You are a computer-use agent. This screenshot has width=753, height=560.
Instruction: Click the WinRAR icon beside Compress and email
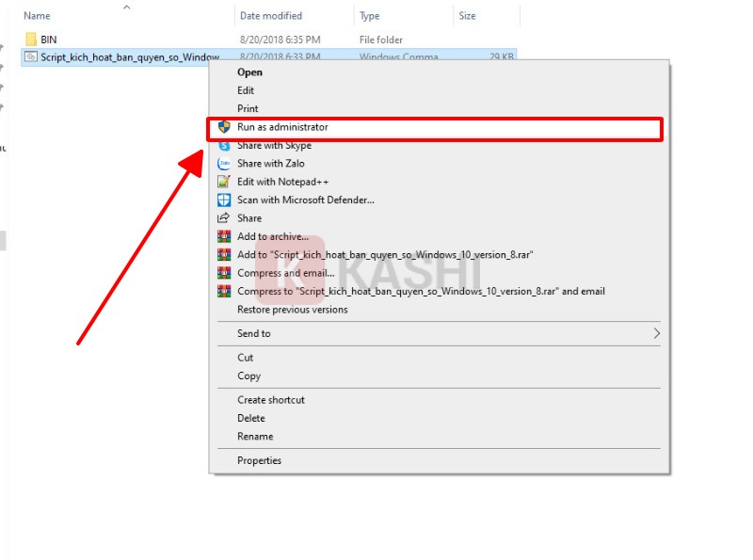[224, 273]
